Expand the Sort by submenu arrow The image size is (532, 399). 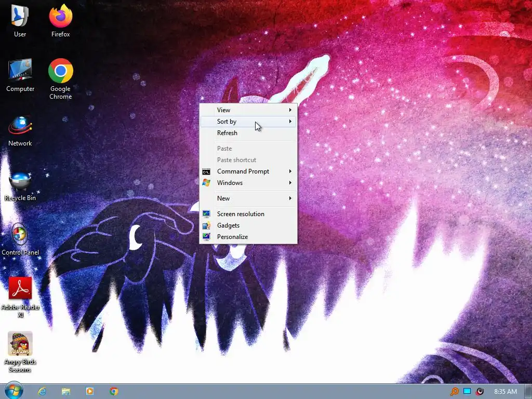(290, 122)
